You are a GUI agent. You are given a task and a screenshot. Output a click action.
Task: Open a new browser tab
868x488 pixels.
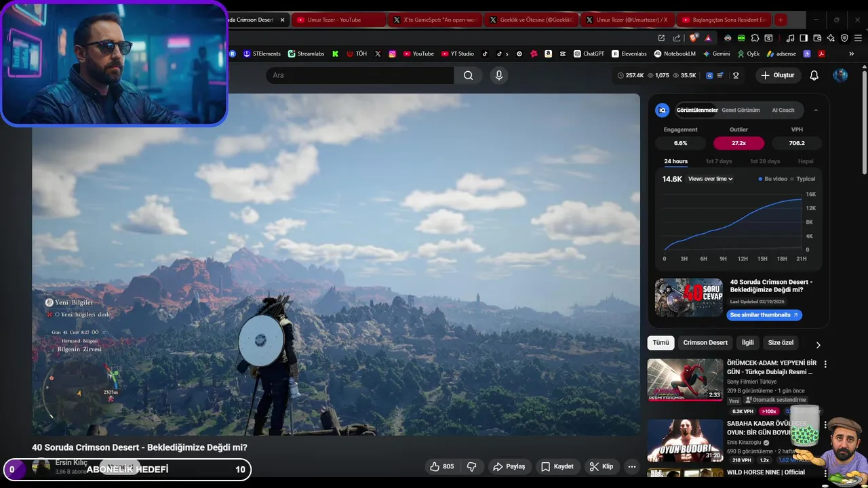tap(781, 20)
